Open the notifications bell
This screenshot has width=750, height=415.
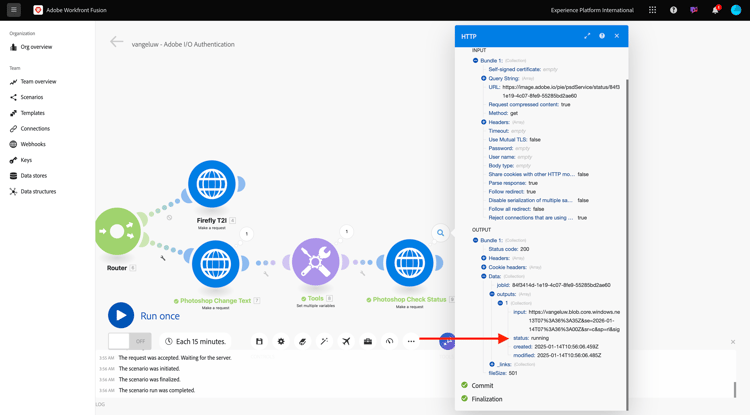pos(716,10)
